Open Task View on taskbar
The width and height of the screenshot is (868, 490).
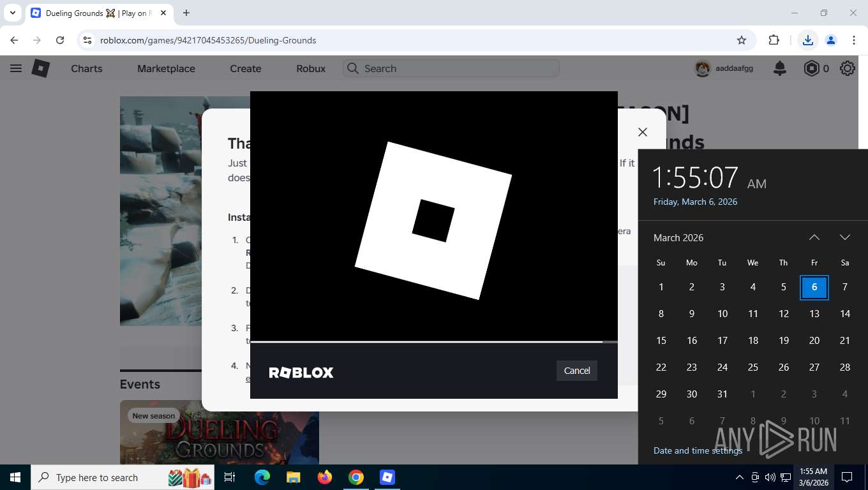click(x=230, y=477)
